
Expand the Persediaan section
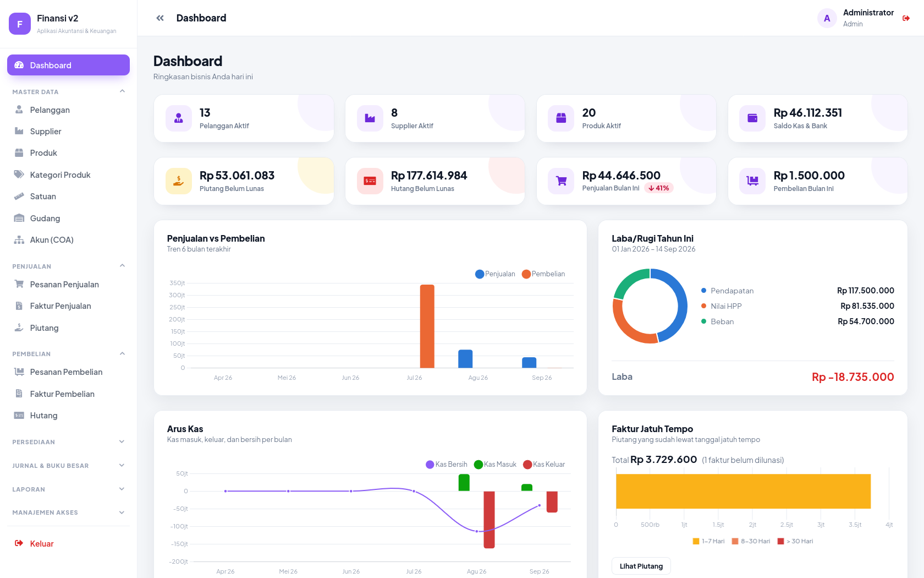[68, 441]
